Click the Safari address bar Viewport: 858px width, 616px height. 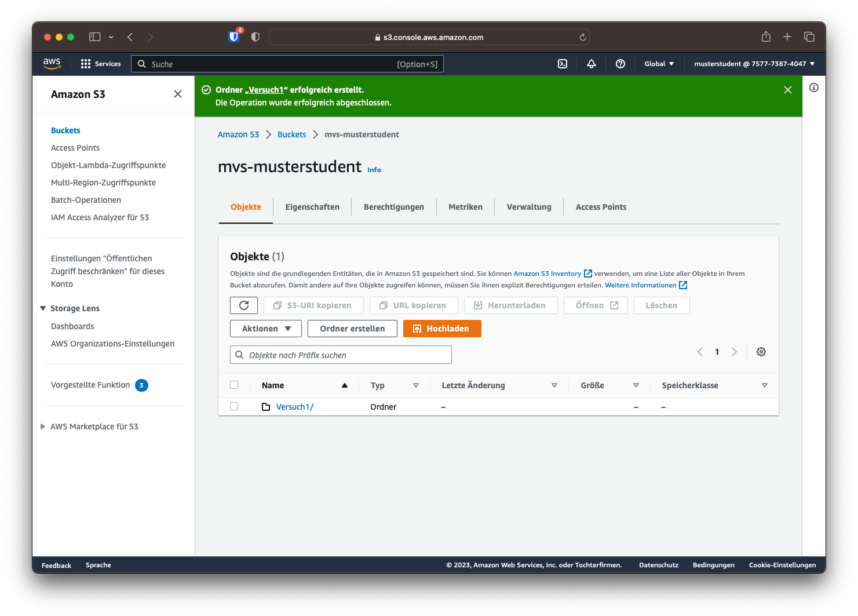[x=429, y=37]
